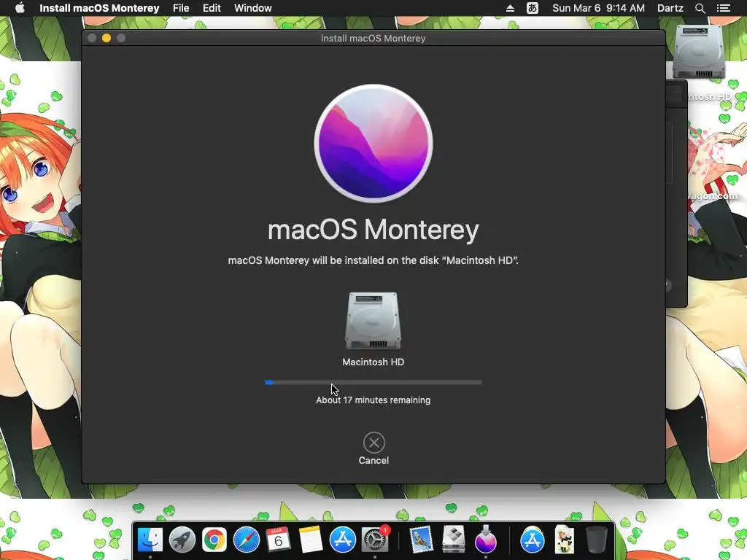Open Finder from the Dock
Viewport: 747px width, 560px height.
tap(150, 540)
